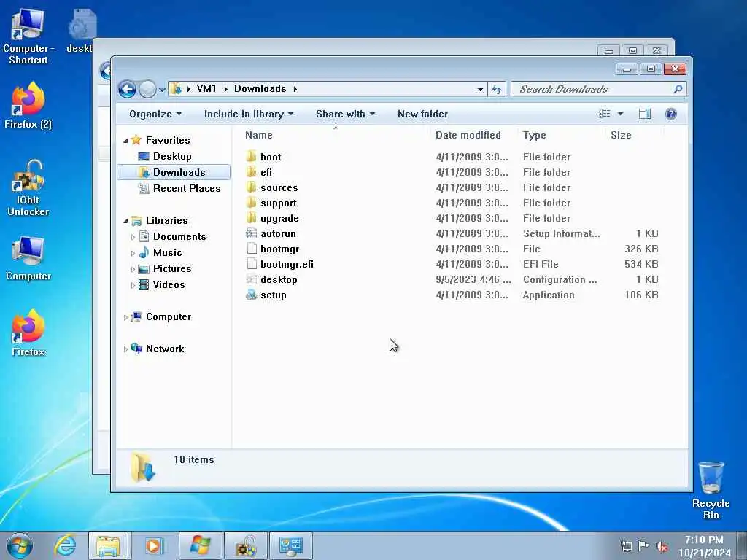Select the Firefox (2) desktop icon
Image resolution: width=747 pixels, height=560 pixels.
tap(28, 106)
